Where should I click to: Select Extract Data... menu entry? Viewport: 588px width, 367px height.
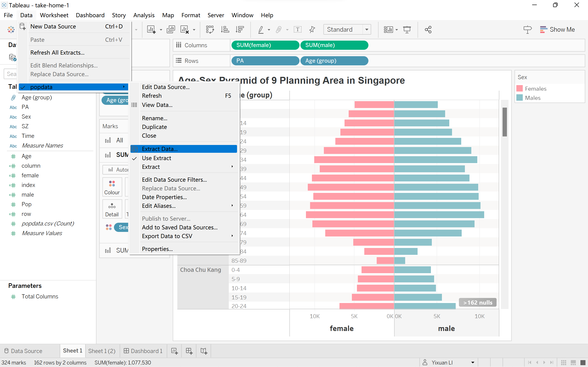click(x=160, y=149)
